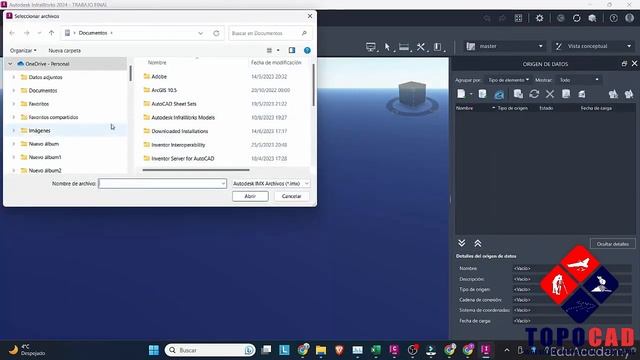Sort by Fecha de modificación column

[x=276, y=62]
